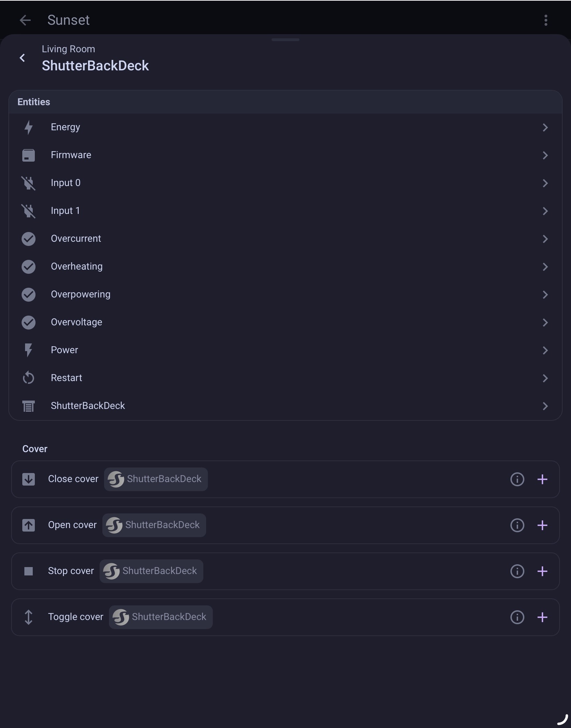Go back using the top-bar arrow

pyautogui.click(x=25, y=20)
